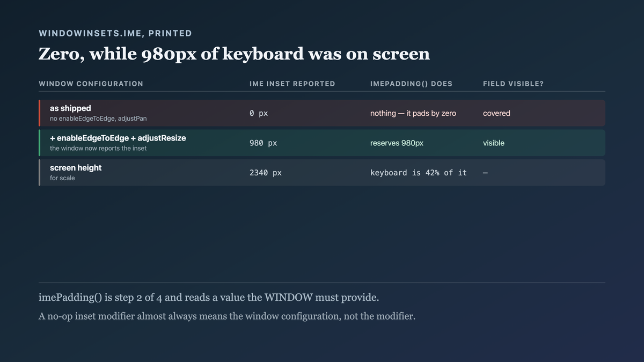The image size is (644, 362).
Task: Click the dash in the screen height row
Action: coord(486,173)
